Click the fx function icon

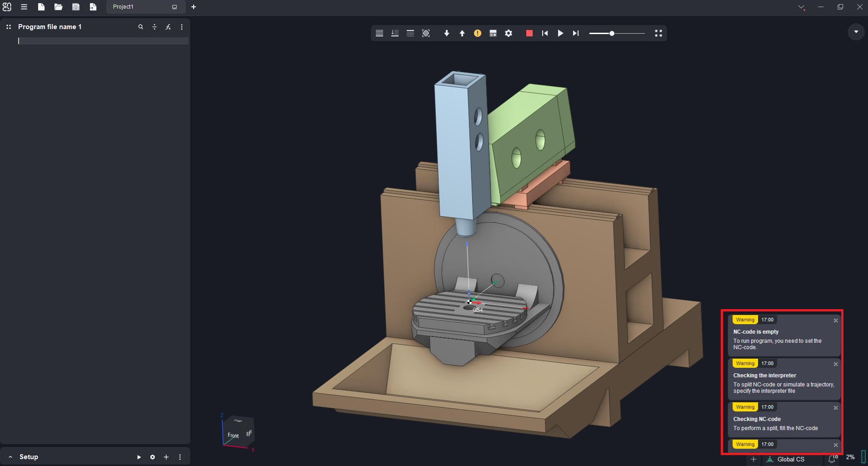tap(168, 27)
